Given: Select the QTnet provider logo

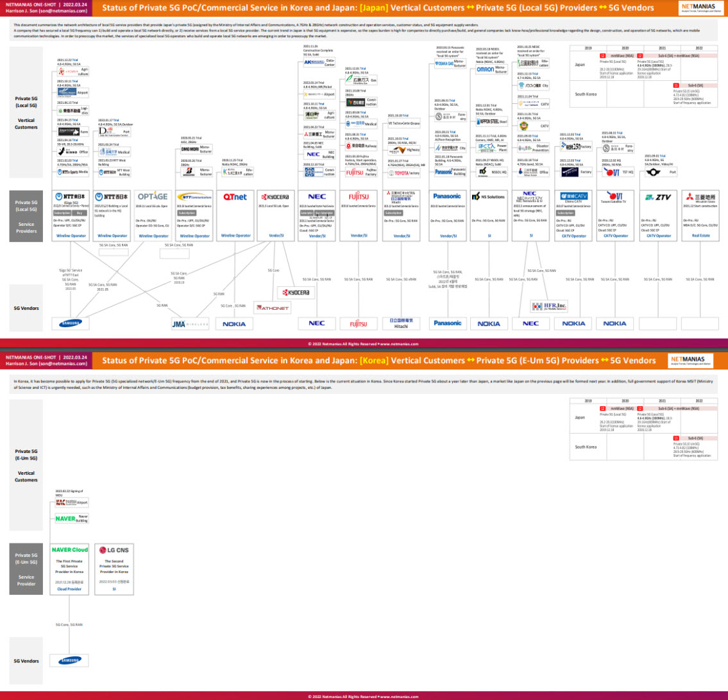Looking at the screenshot, I should pyautogui.click(x=235, y=197).
